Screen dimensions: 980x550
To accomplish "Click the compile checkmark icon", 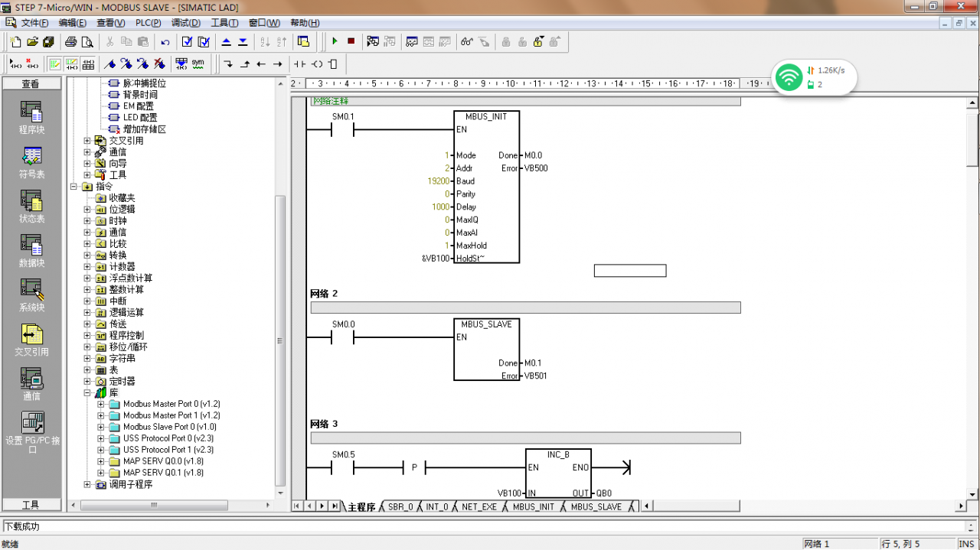I will tap(187, 41).
